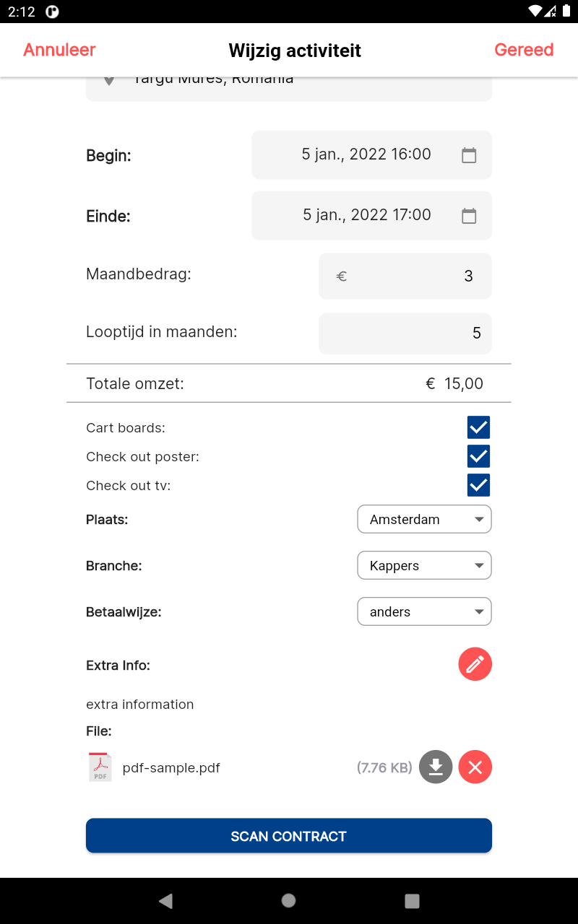Open the Einde date calendar icon

pyautogui.click(x=469, y=215)
